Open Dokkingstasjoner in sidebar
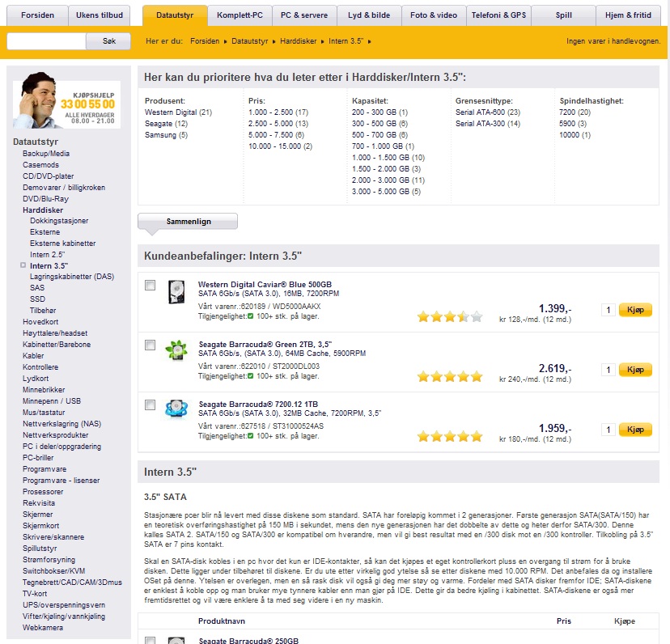Screen dimensions: 670x644 point(59,221)
